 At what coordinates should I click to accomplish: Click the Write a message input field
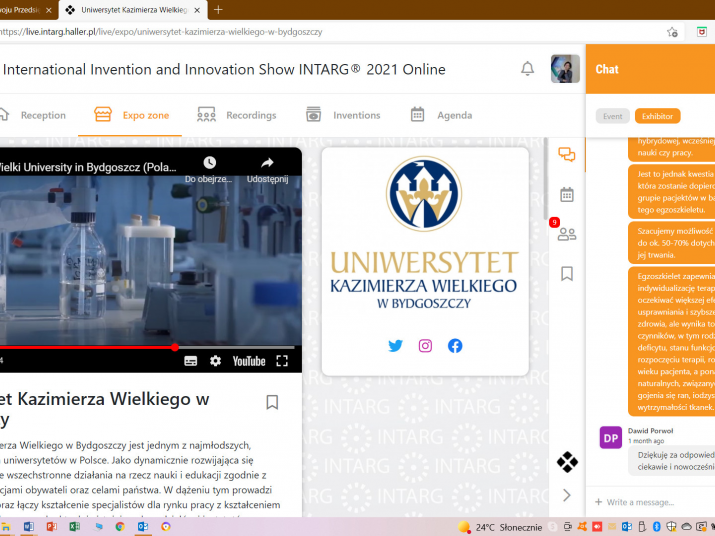[x=650, y=502]
